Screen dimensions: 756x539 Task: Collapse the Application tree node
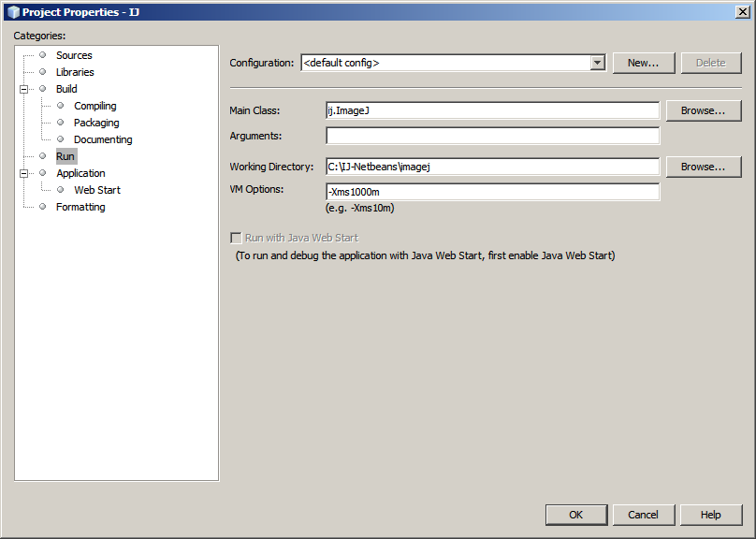point(24,173)
